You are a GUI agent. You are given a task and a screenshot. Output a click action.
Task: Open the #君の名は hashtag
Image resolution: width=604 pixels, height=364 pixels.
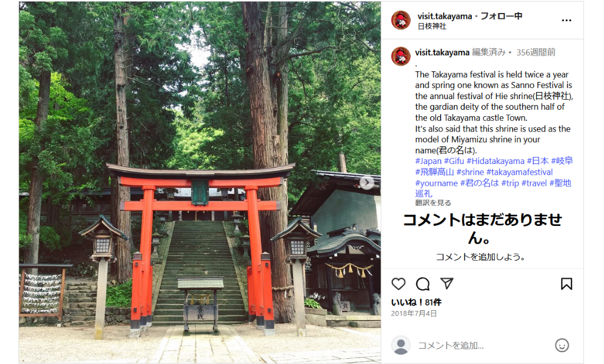coord(480,183)
